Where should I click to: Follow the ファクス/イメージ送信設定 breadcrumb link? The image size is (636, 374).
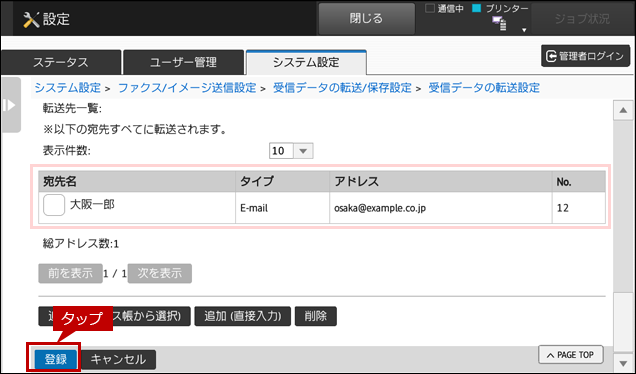187,88
